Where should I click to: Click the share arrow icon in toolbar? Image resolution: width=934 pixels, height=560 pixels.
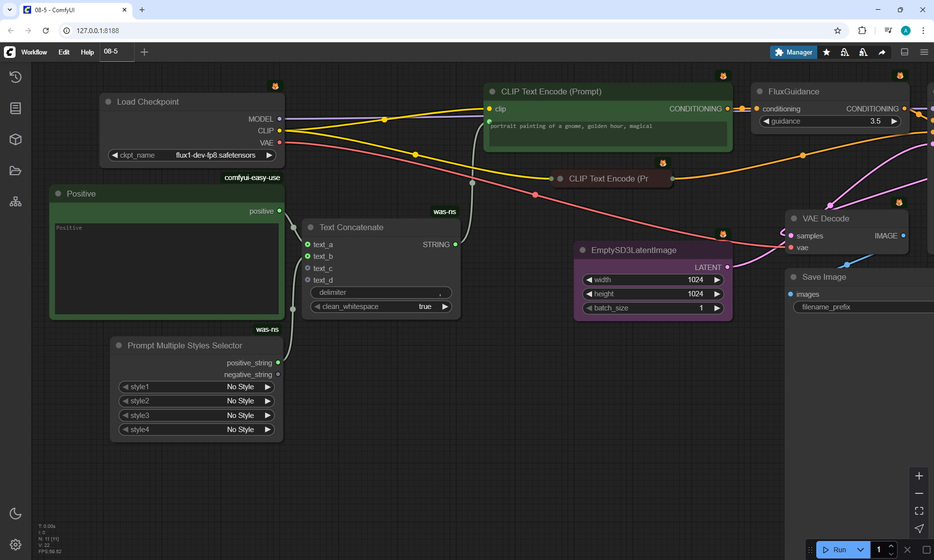(882, 52)
